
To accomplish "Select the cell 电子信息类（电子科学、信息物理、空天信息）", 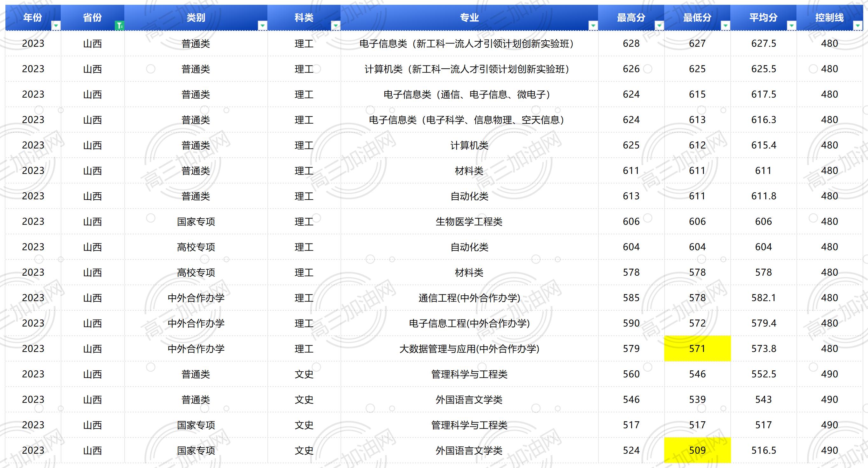I will (469, 120).
